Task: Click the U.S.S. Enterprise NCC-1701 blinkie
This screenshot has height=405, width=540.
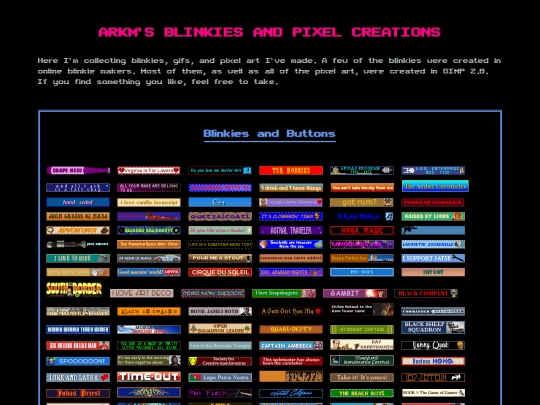Action: (433, 170)
